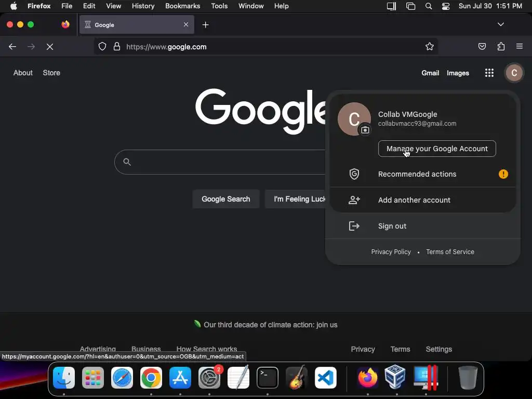Close the Google tab
This screenshot has height=399, width=532.
tap(186, 24)
